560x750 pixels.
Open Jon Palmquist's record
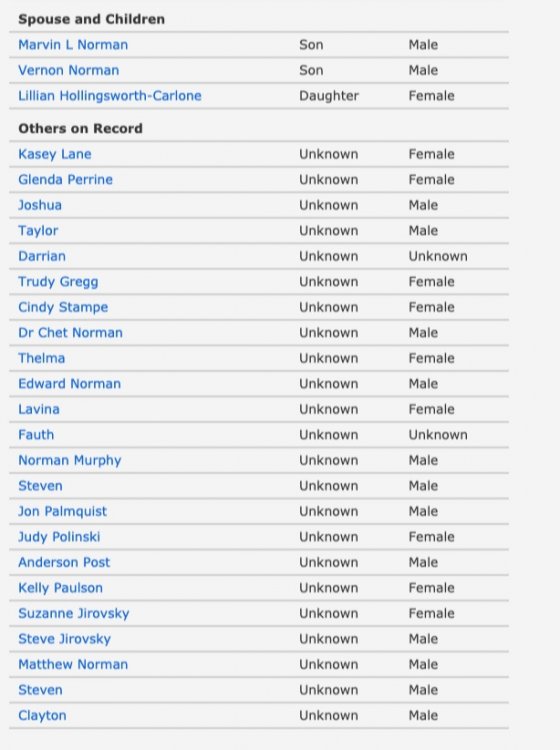click(x=63, y=511)
